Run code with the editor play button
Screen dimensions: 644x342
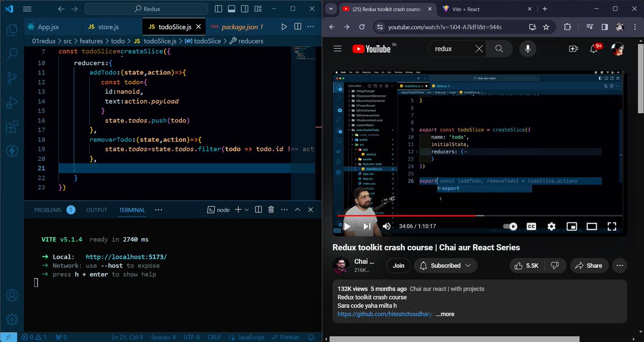click(x=284, y=27)
